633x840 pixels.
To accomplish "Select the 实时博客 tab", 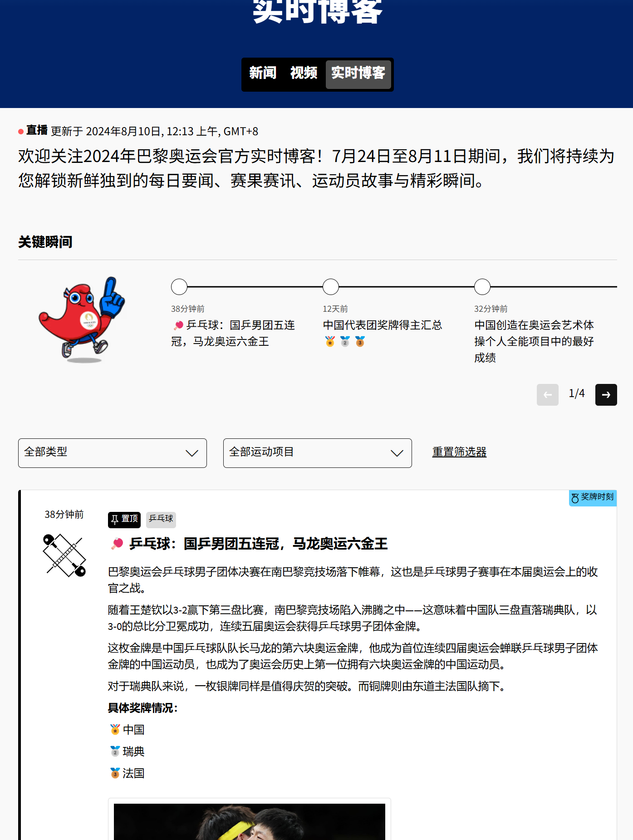I will pyautogui.click(x=358, y=73).
